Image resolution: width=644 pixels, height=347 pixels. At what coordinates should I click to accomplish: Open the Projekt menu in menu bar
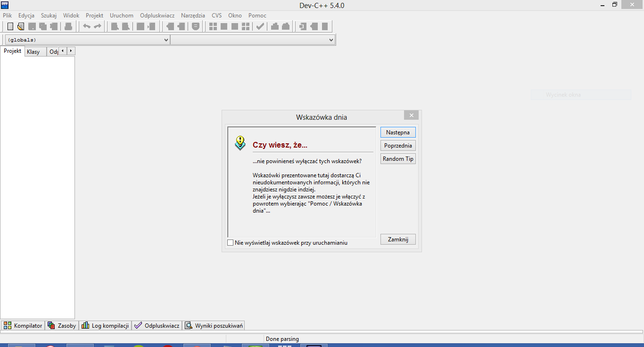tap(94, 16)
